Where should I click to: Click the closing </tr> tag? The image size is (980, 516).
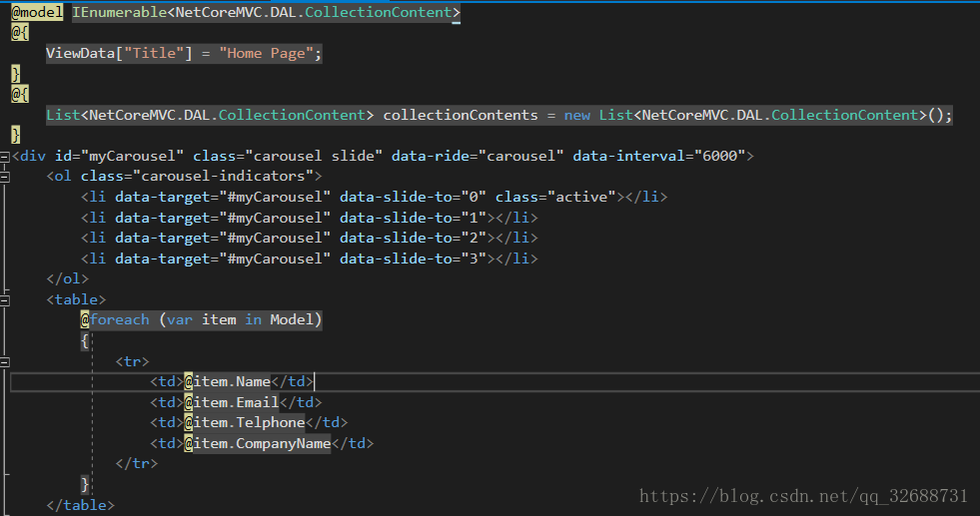coord(137,463)
